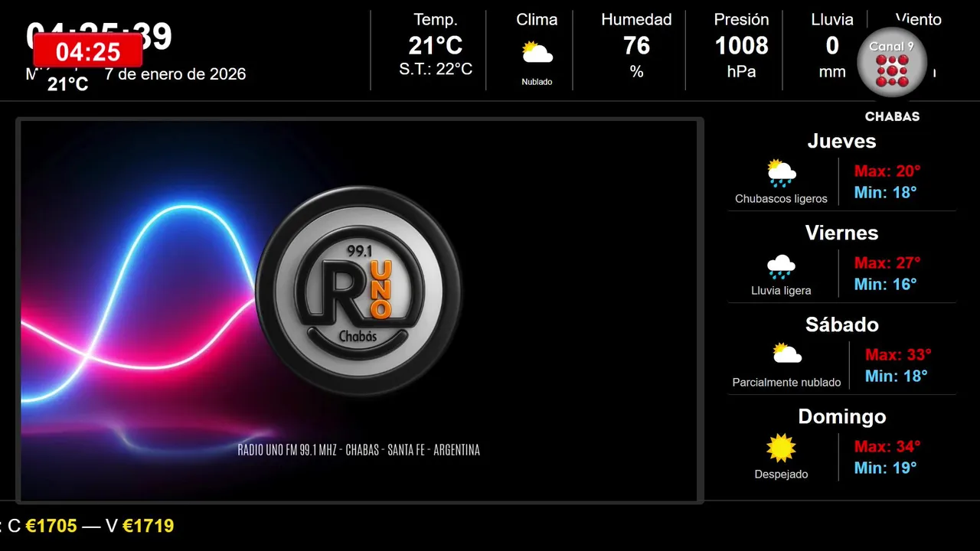Viewport: 980px width, 551px height.
Task: Click the Temp. 21°C reading
Action: pyautogui.click(x=436, y=46)
